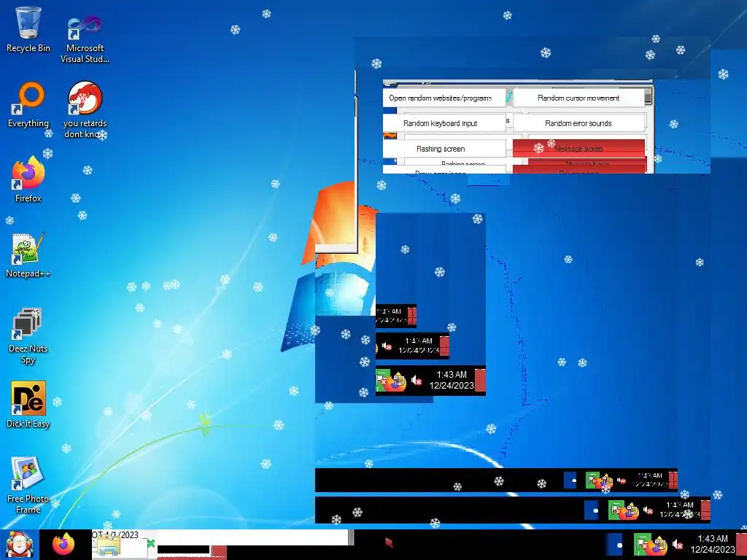Image resolution: width=747 pixels, height=560 pixels.
Task: Open the Santa-themed Start button
Action: pyautogui.click(x=19, y=545)
